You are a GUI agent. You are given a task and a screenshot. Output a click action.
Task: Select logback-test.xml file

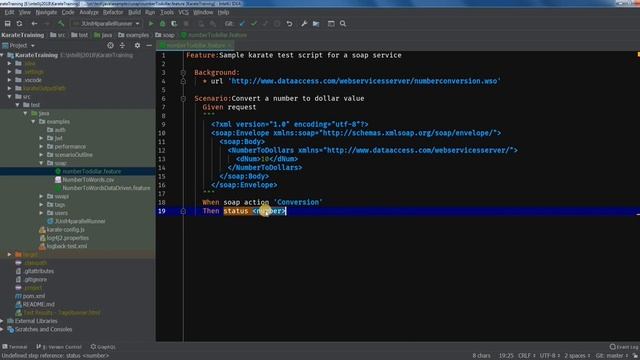pyautogui.click(x=67, y=246)
